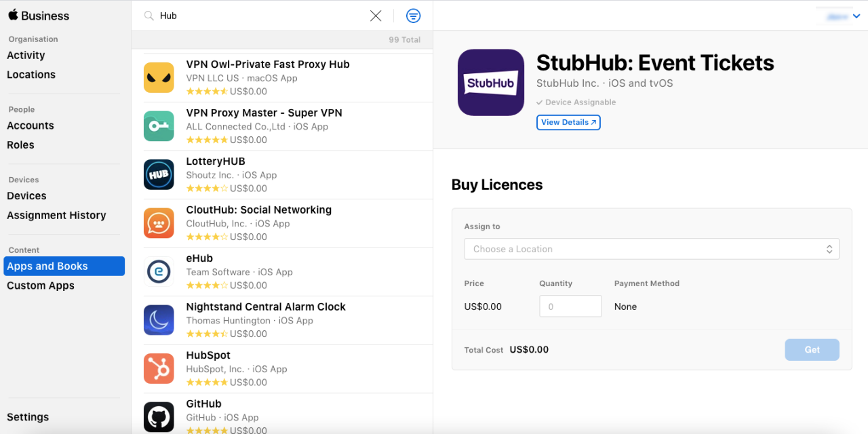This screenshot has width=868, height=434.
Task: Open the Choose a Location dropdown
Action: pyautogui.click(x=651, y=249)
